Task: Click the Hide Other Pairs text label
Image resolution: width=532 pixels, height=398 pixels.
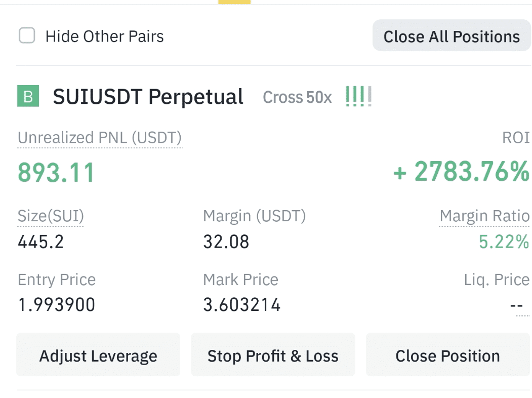Action: click(x=104, y=36)
